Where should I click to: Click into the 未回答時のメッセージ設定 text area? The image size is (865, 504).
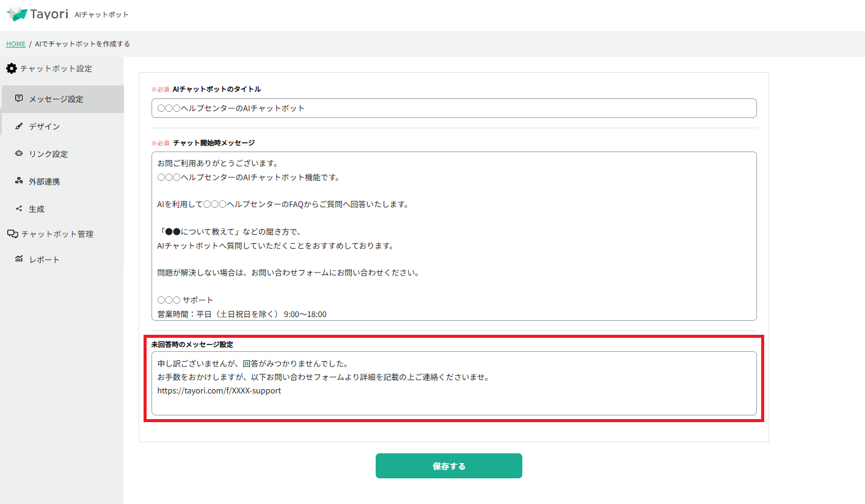pyautogui.click(x=453, y=383)
